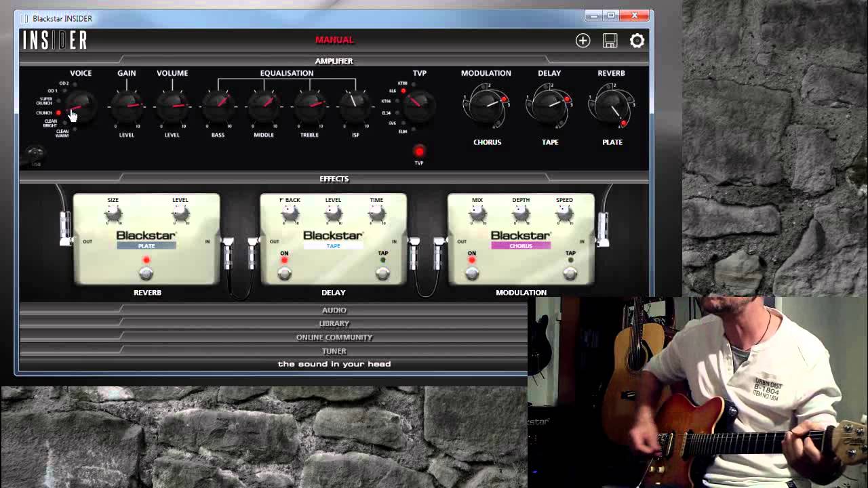Viewport: 868px width, 488px height.
Task: Click the mode 4 LED on Reverb knob
Action: 623,123
